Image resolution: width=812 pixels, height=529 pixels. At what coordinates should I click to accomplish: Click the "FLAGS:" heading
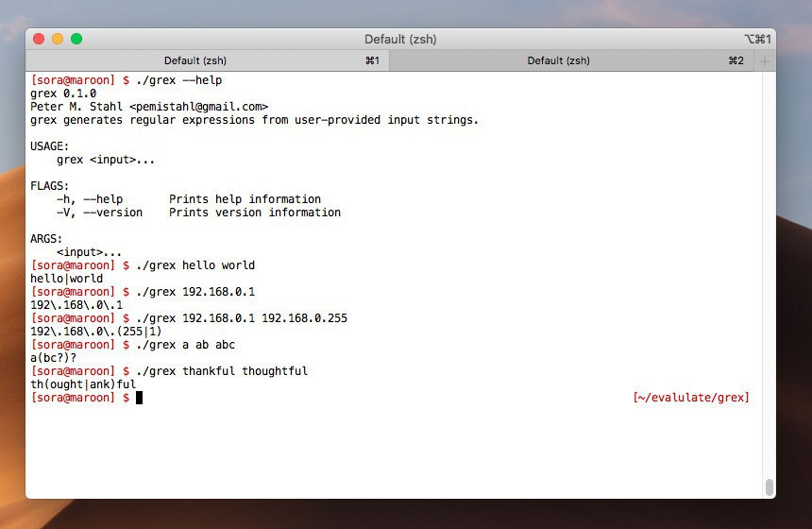[49, 186]
